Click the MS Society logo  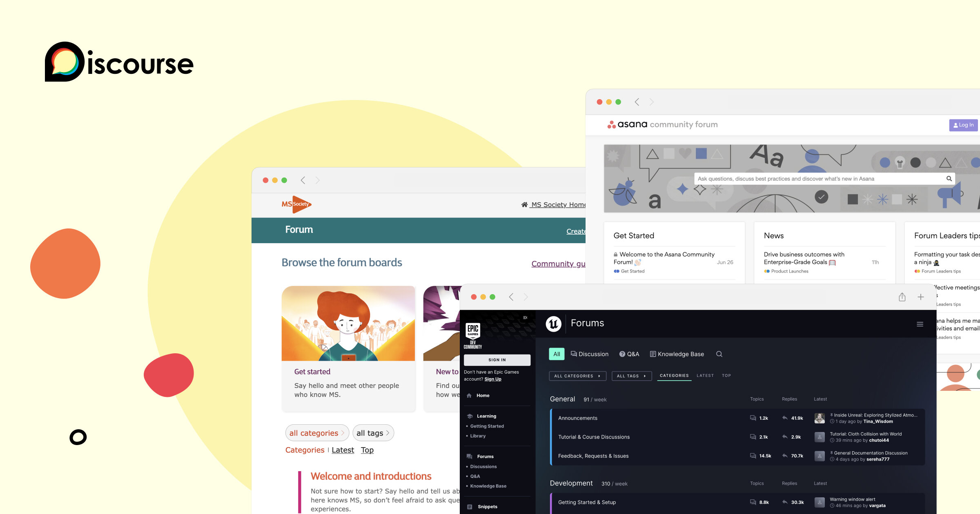[x=296, y=204]
